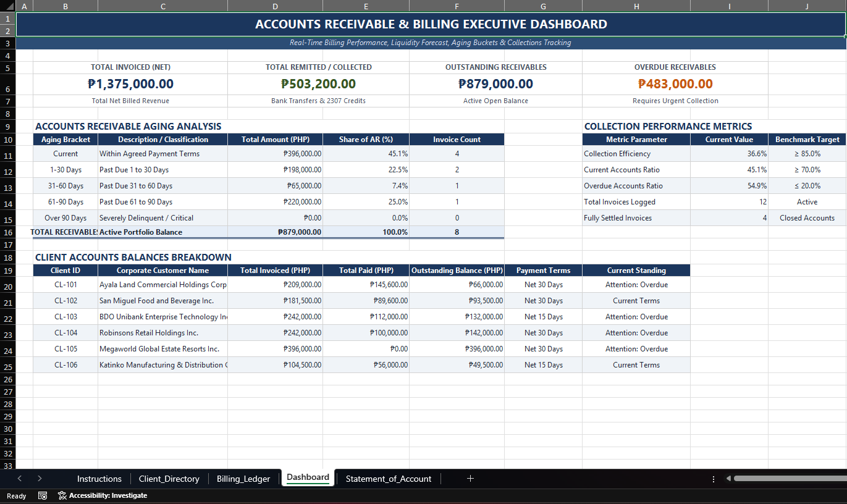
Task: Go to previous sheet tab arrow
Action: click(20, 478)
